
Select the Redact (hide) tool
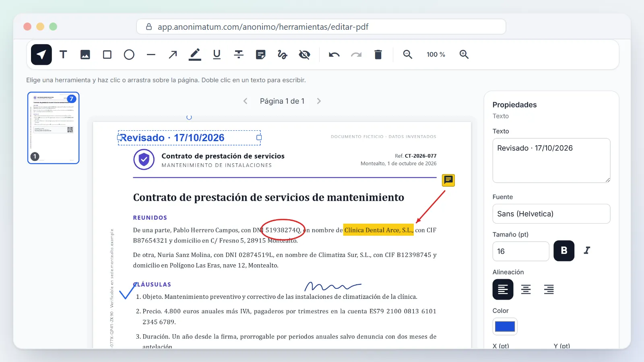pyautogui.click(x=305, y=55)
